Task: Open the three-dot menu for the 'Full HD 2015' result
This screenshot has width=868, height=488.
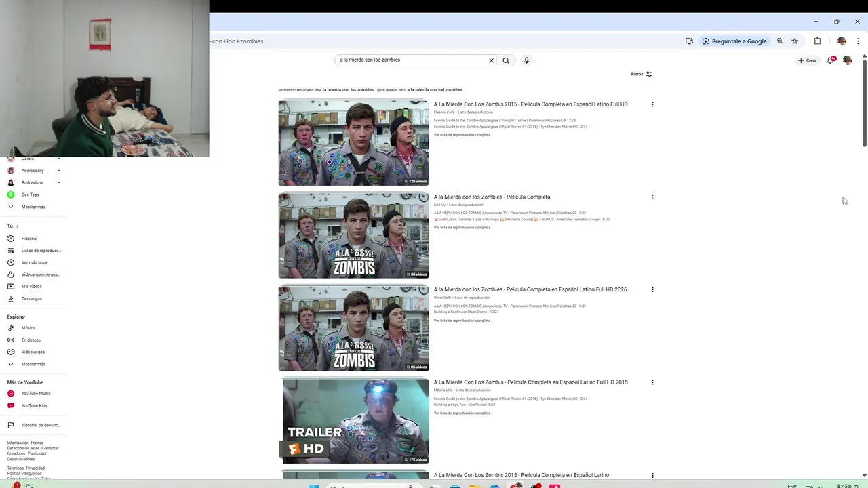Action: tap(652, 382)
